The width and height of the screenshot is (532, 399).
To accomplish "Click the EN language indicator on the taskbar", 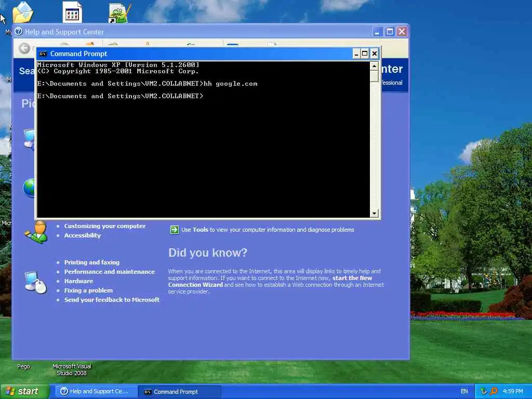I will [x=464, y=391].
